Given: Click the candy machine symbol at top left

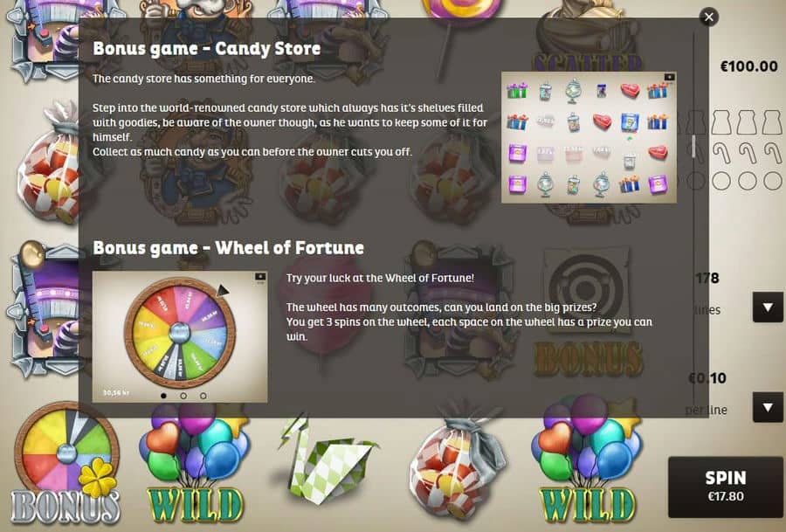Looking at the screenshot, I should (x=45, y=40).
